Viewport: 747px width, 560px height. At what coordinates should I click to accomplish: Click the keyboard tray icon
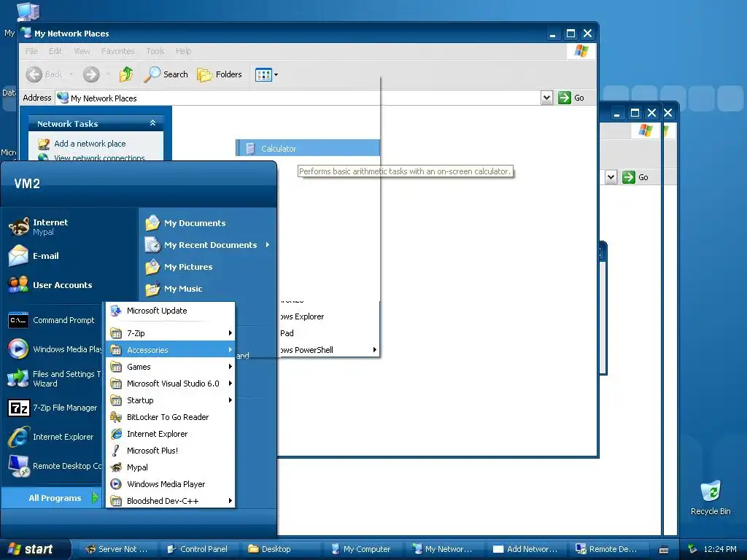[x=664, y=550]
